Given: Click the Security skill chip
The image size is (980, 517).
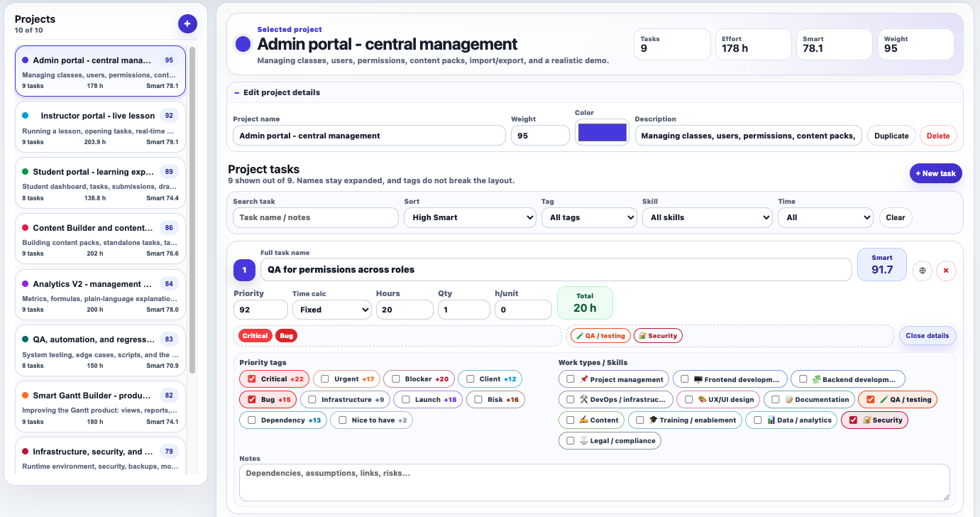Looking at the screenshot, I should pyautogui.click(x=658, y=336).
